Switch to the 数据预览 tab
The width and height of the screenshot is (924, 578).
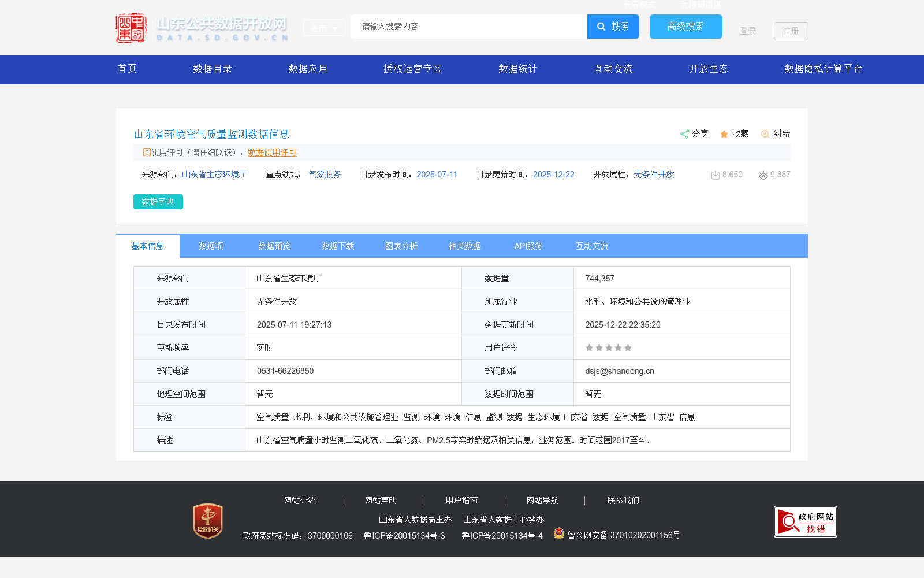[274, 246]
